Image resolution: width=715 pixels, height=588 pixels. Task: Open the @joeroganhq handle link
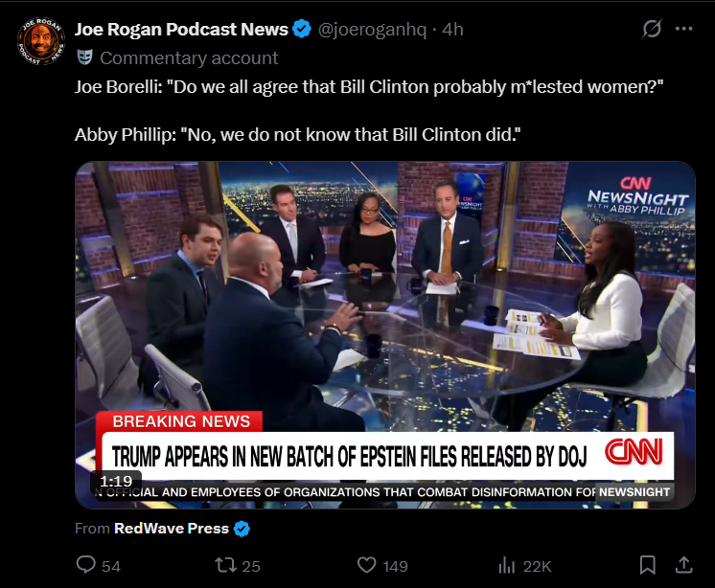coord(372,29)
